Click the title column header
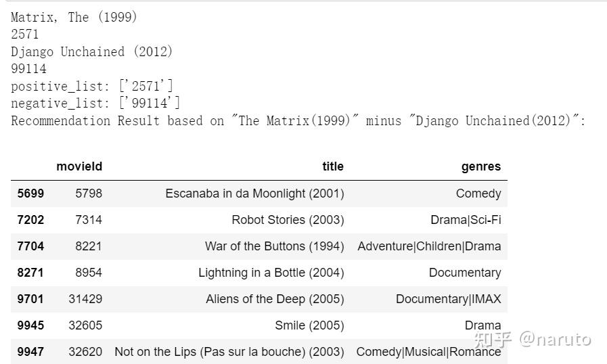This screenshot has height=364, width=607. (x=332, y=166)
